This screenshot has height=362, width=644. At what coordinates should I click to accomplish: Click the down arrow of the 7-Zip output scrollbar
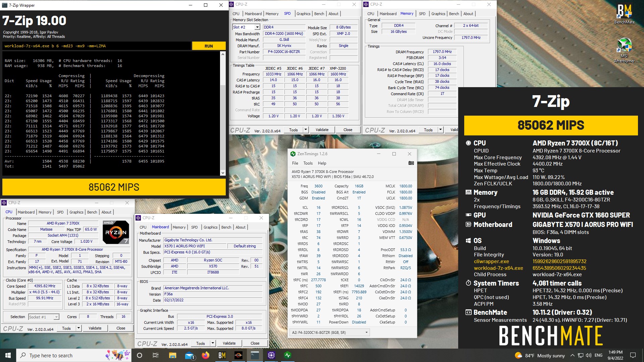coord(223,173)
